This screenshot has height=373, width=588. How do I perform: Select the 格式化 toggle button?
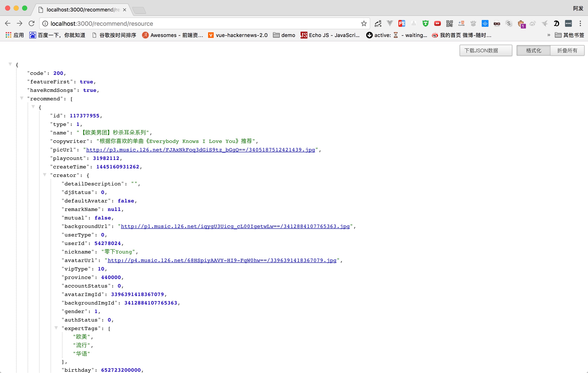tap(533, 51)
